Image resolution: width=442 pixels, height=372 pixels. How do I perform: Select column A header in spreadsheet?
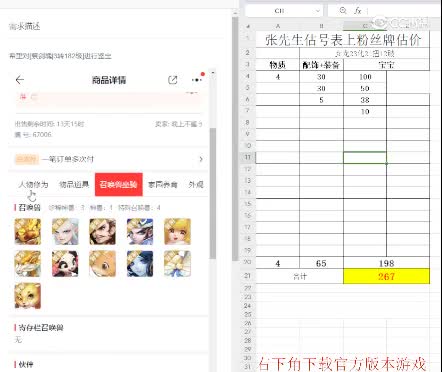tap(278, 26)
